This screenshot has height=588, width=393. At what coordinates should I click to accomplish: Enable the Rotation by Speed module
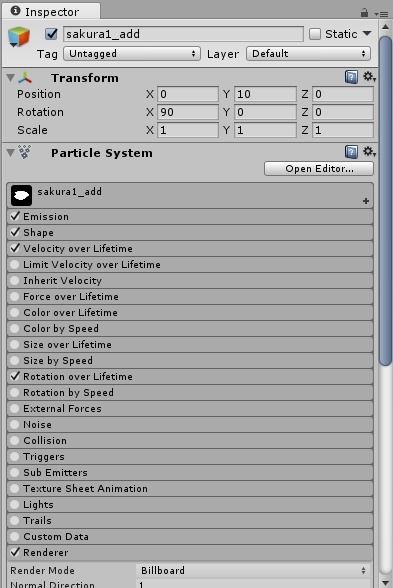15,392
